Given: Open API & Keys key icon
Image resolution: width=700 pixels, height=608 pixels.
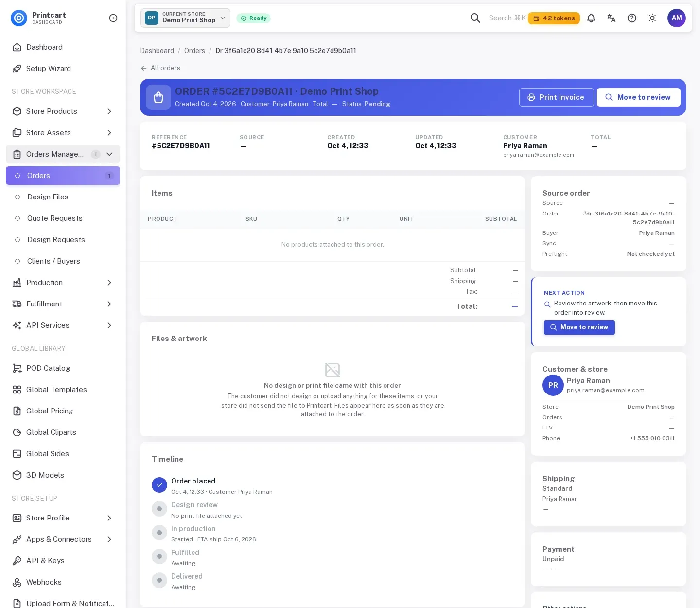Looking at the screenshot, I should 17,561.
